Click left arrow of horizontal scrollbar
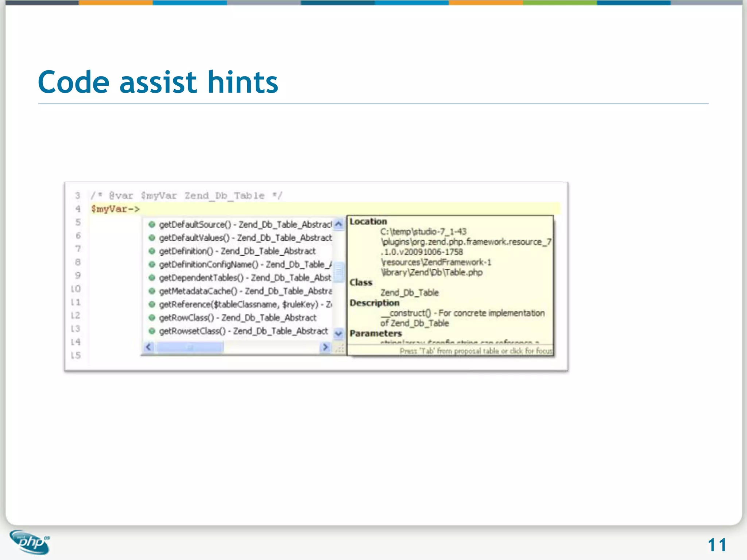This screenshot has height=560, width=747. [x=148, y=347]
